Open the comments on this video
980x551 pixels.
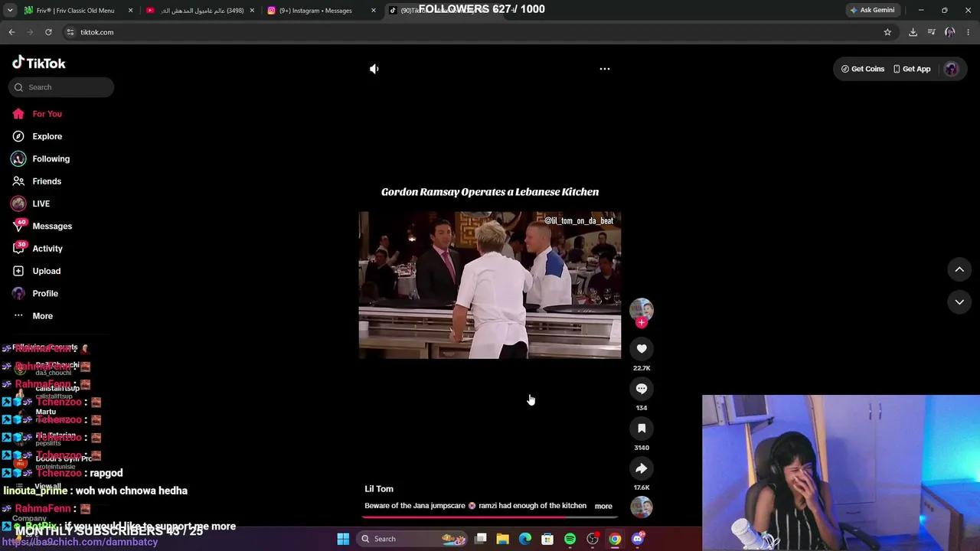[642, 389]
